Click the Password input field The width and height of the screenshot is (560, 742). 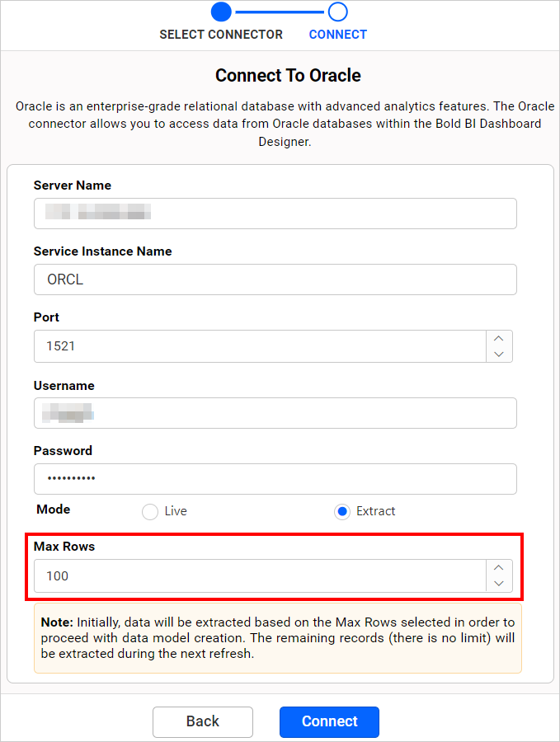tap(275, 479)
